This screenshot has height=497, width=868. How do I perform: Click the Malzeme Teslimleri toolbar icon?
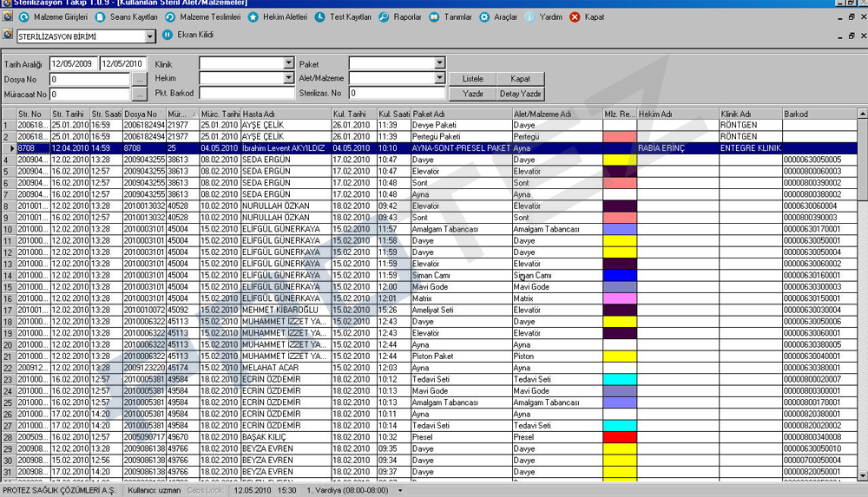point(170,17)
